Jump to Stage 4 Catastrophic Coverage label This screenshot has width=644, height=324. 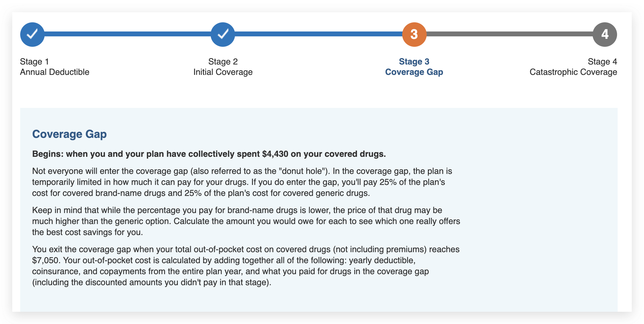point(573,67)
